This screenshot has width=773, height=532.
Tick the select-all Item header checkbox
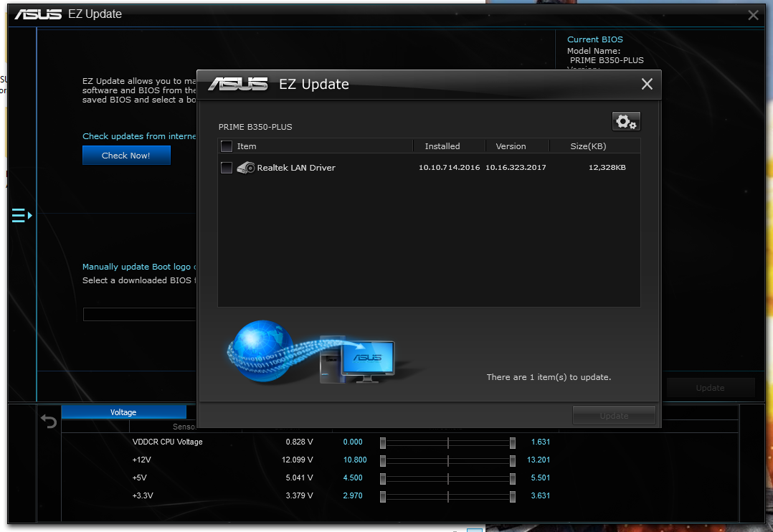[227, 146]
